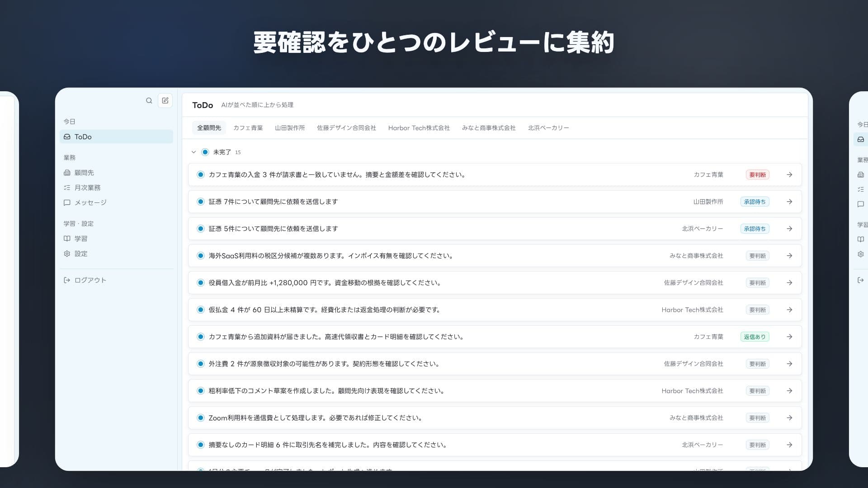Select the 北浜ベーカリー tab
Screen dimensions: 868x488
click(548, 128)
